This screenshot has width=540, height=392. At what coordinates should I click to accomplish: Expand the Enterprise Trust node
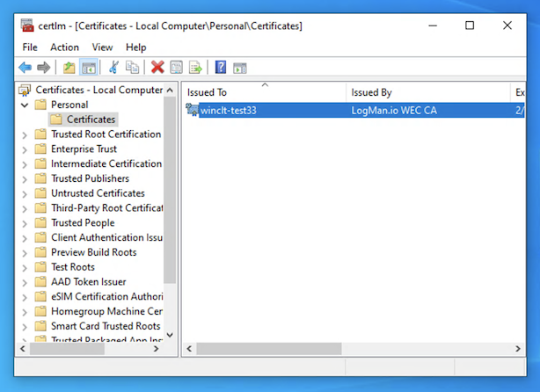[x=25, y=149]
